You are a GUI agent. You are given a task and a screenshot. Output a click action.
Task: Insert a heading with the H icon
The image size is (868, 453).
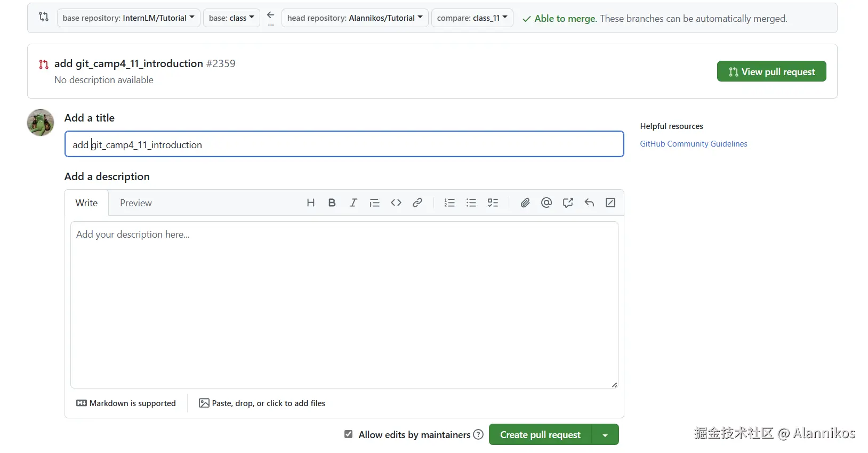pyautogui.click(x=311, y=203)
